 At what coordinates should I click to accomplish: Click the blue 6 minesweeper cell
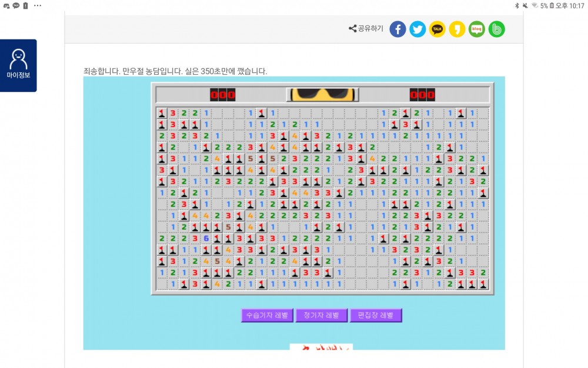point(206,238)
